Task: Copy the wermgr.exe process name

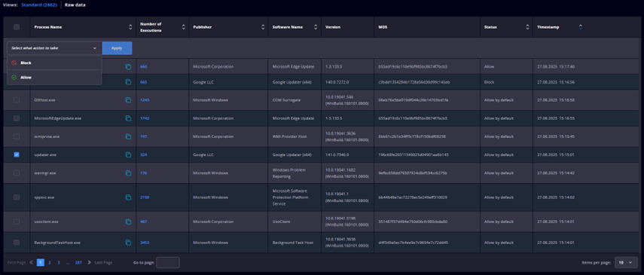Action: (x=128, y=173)
